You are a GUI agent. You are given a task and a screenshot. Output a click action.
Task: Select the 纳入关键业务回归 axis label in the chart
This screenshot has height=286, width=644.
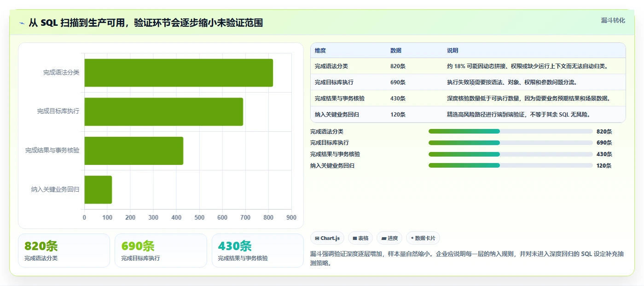pyautogui.click(x=55, y=189)
